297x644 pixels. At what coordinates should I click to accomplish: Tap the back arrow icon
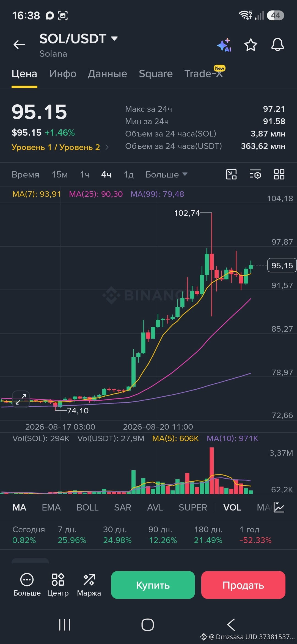click(x=19, y=44)
